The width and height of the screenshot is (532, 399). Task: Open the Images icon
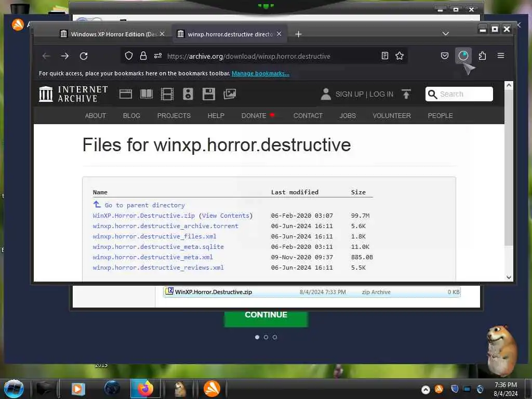230,94
